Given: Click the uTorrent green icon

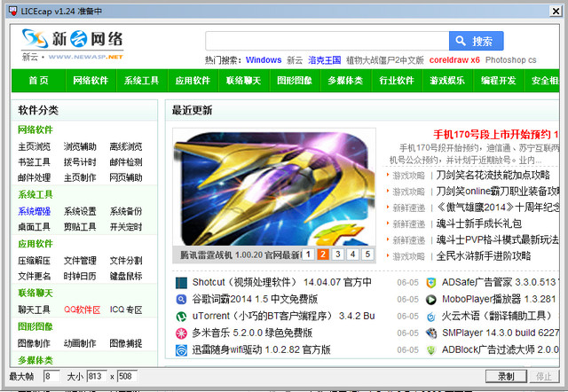Looking at the screenshot, I should point(181,317).
